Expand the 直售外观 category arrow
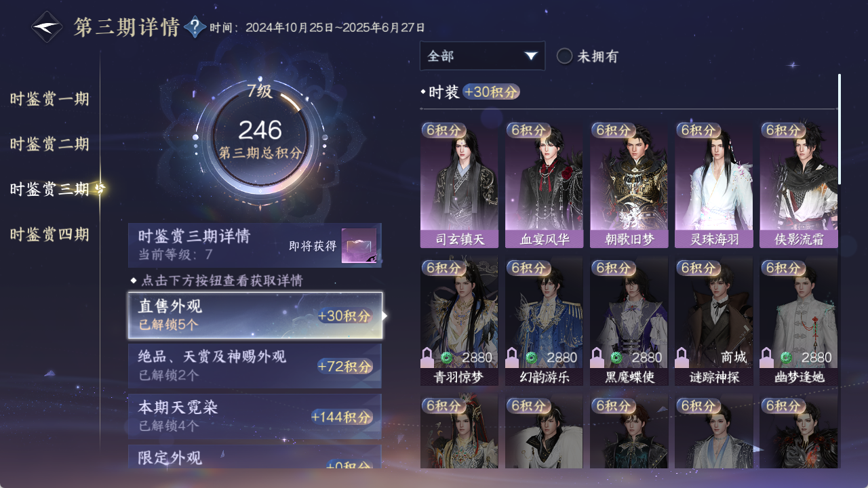This screenshot has width=868, height=488. click(x=385, y=315)
